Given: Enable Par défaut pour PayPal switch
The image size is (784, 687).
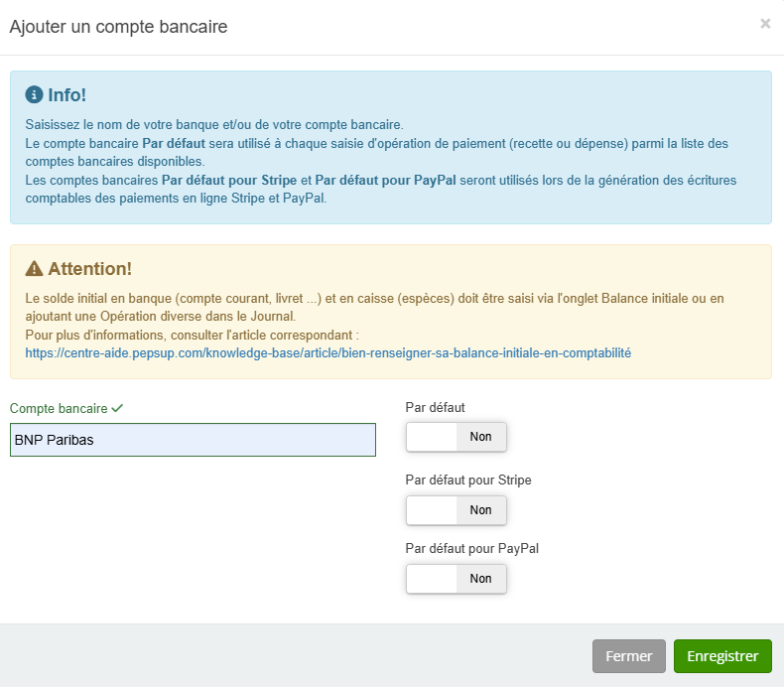Looking at the screenshot, I should [x=457, y=579].
